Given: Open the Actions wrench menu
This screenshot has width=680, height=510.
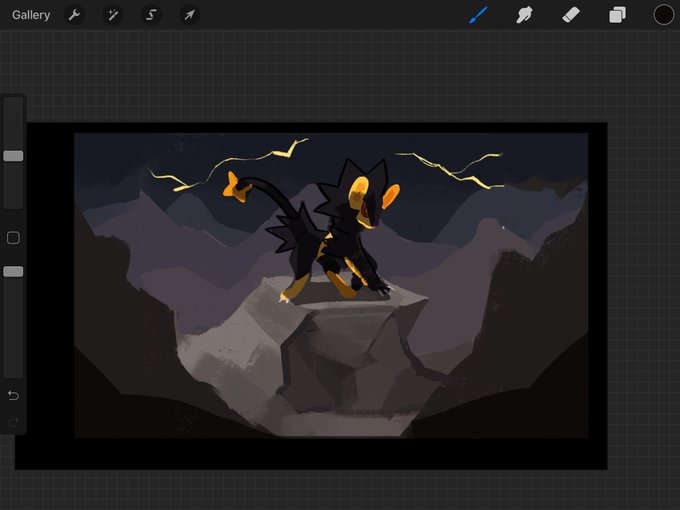Looking at the screenshot, I should tap(74, 15).
